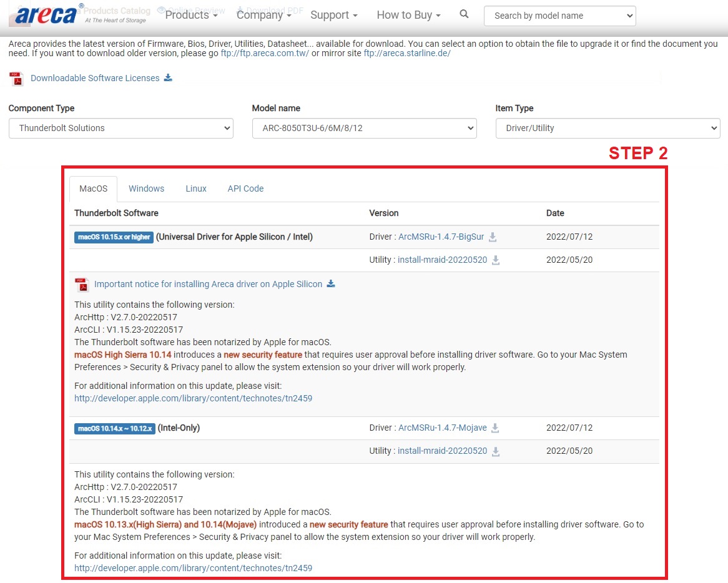
Task: Click the 2022/07/12 date in Mojave row
Action: click(x=569, y=428)
